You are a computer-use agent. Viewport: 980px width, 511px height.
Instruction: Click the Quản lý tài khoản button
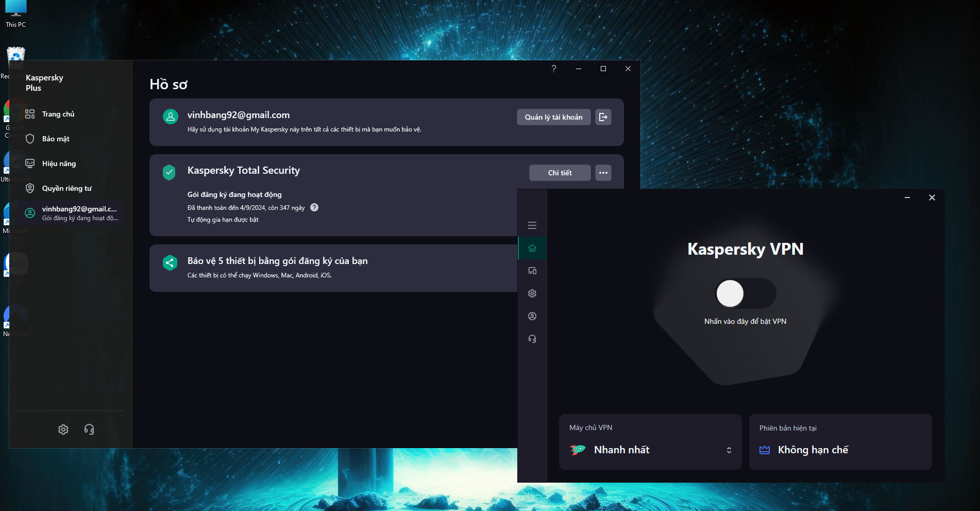click(x=553, y=117)
